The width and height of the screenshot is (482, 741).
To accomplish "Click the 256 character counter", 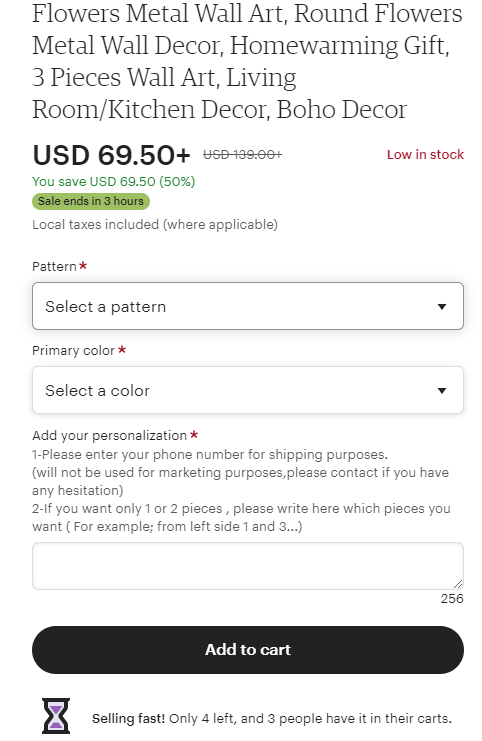I will 452,599.
